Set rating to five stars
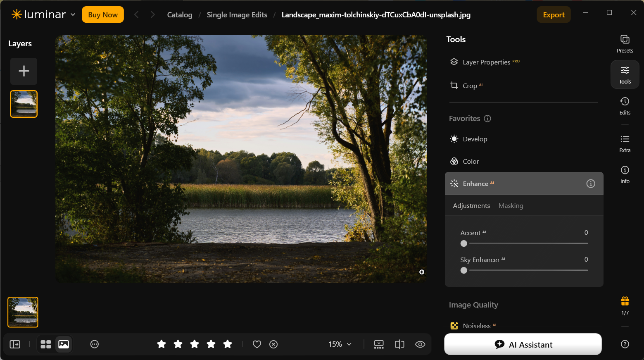The width and height of the screenshot is (644, 360). tap(228, 344)
